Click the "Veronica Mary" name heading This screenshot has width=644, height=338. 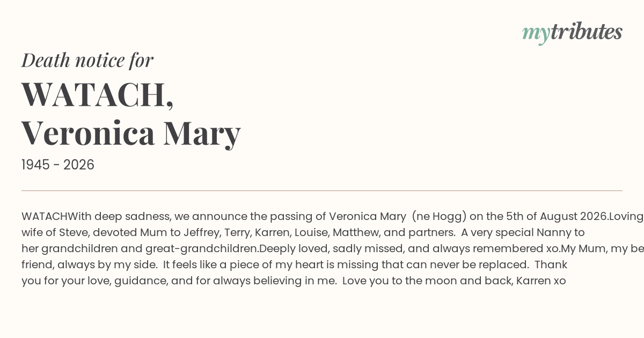click(x=131, y=134)
